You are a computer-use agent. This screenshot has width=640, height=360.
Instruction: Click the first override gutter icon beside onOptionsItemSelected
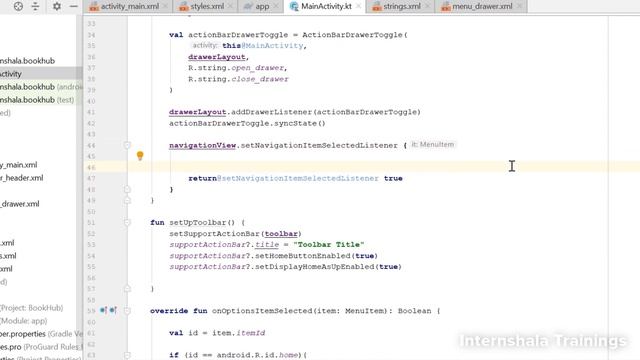103,310
